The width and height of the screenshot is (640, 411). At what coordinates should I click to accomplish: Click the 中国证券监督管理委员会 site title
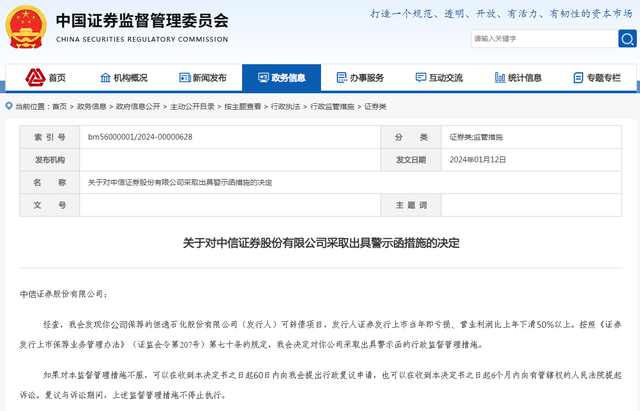(142, 21)
